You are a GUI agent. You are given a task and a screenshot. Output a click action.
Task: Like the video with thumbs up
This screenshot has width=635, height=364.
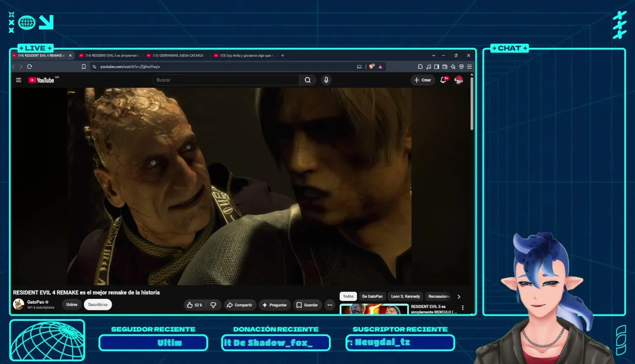coord(194,305)
